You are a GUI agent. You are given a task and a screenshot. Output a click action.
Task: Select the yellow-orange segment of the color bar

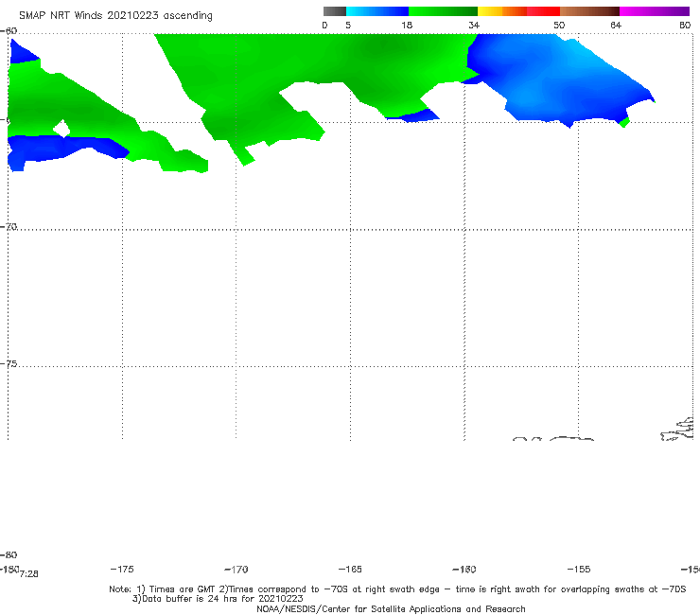pyautogui.click(x=502, y=11)
